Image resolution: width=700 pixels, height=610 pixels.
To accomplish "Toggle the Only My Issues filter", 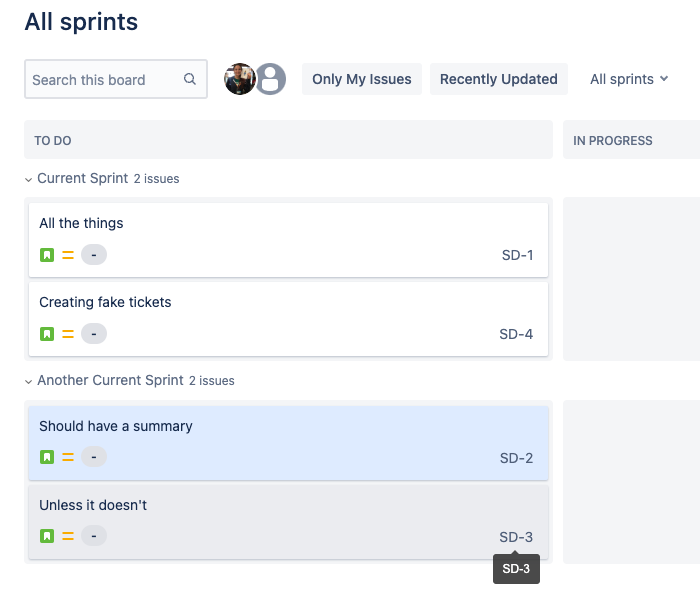I will coord(362,79).
